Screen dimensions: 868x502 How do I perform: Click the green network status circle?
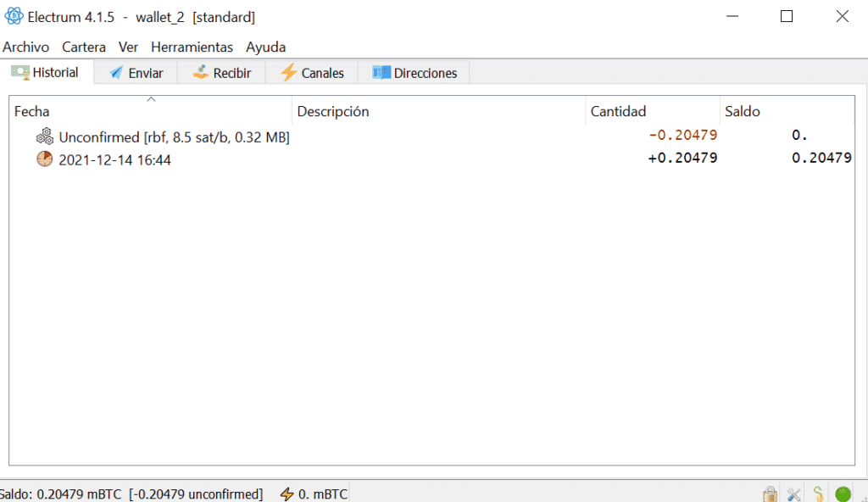tap(843, 494)
